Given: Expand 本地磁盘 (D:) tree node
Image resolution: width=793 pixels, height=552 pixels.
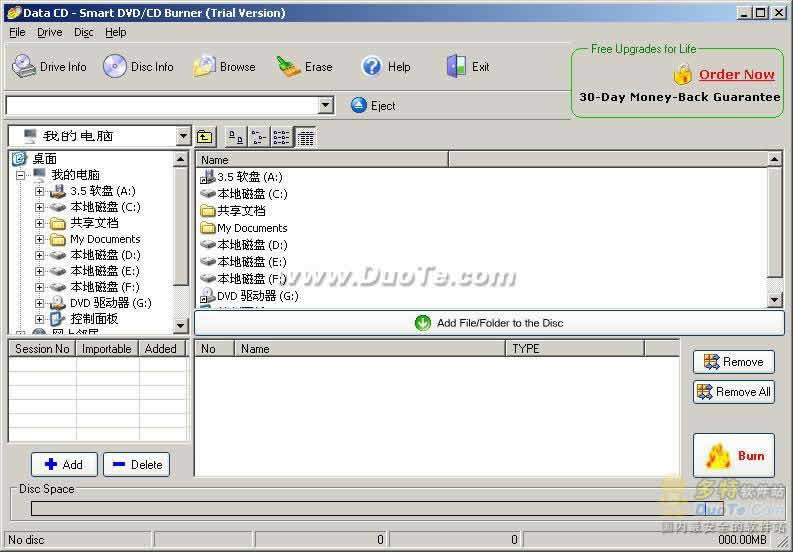Looking at the screenshot, I should coord(39,255).
